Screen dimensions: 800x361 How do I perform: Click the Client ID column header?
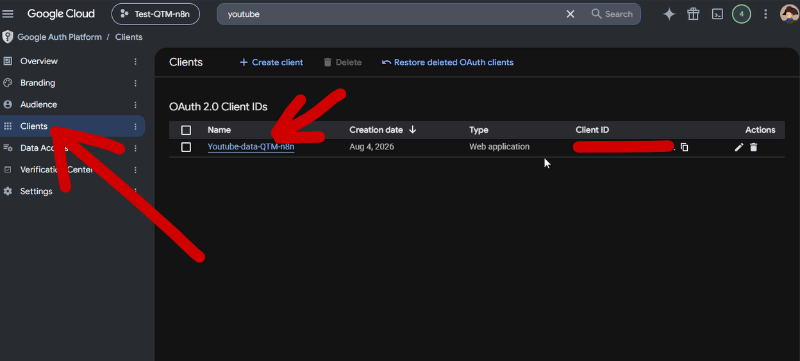tap(592, 130)
